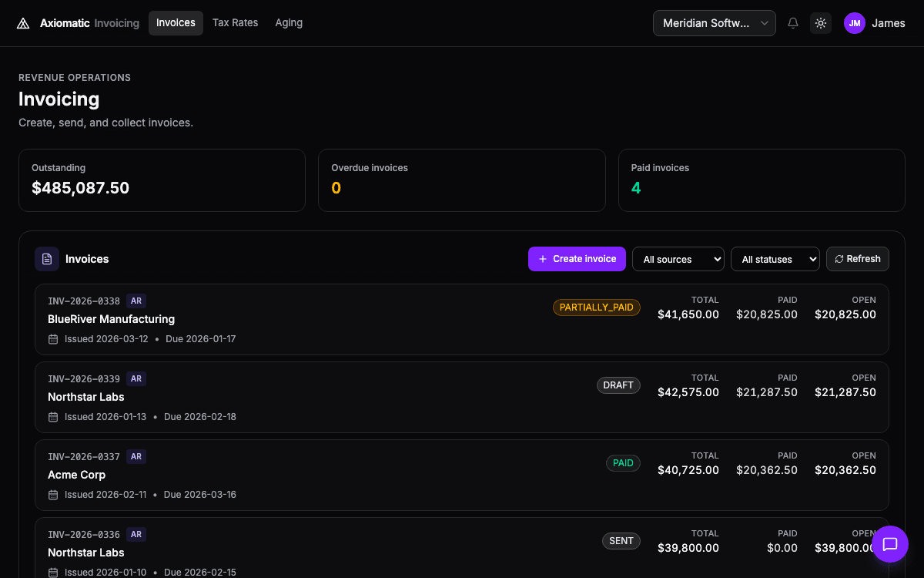Select the INV-2026-0337 Acme Corp invoice row
Viewport: 924px width, 578px height.
pyautogui.click(x=462, y=474)
